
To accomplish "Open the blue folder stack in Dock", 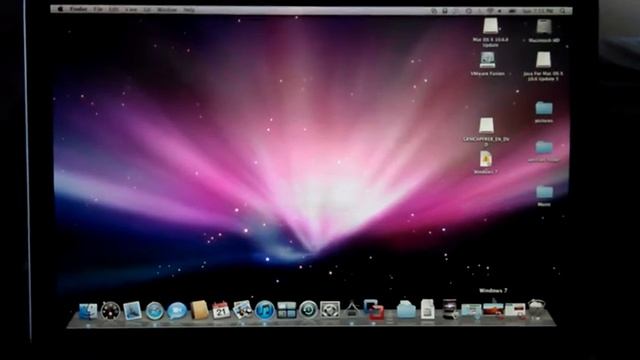I will pos(406,310).
